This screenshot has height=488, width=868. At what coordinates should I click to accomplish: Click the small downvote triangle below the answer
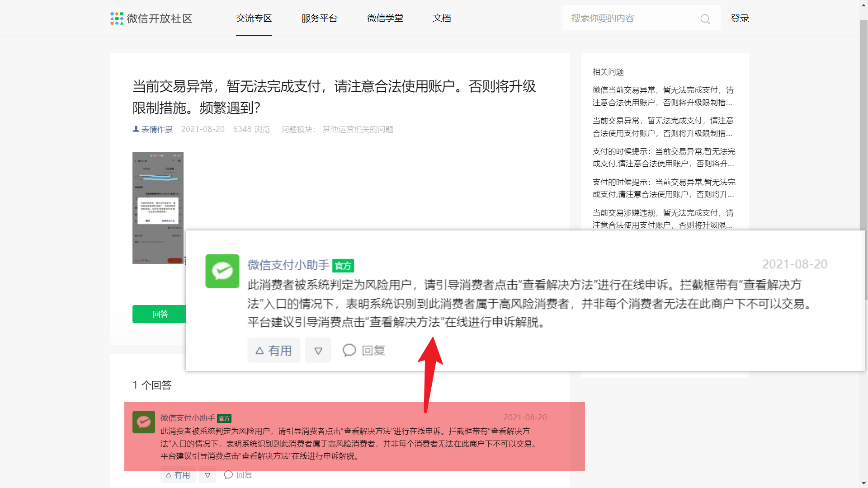tap(208, 475)
